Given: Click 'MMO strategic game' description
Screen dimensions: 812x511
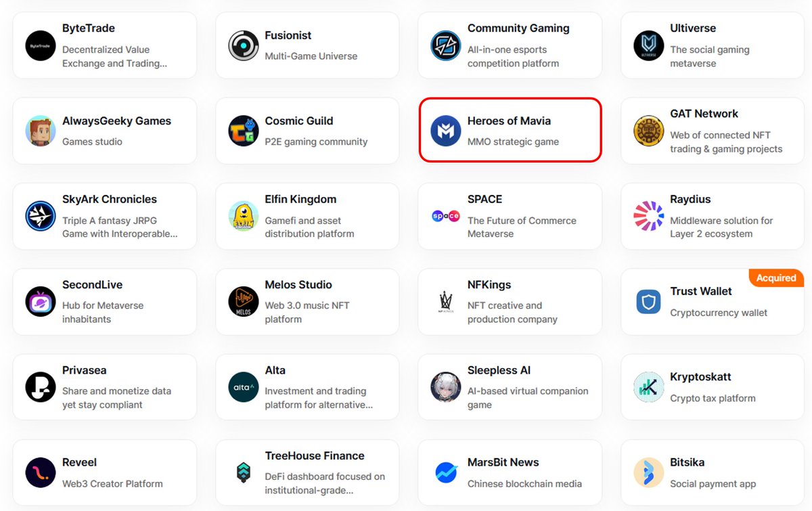Looking at the screenshot, I should coord(513,141).
